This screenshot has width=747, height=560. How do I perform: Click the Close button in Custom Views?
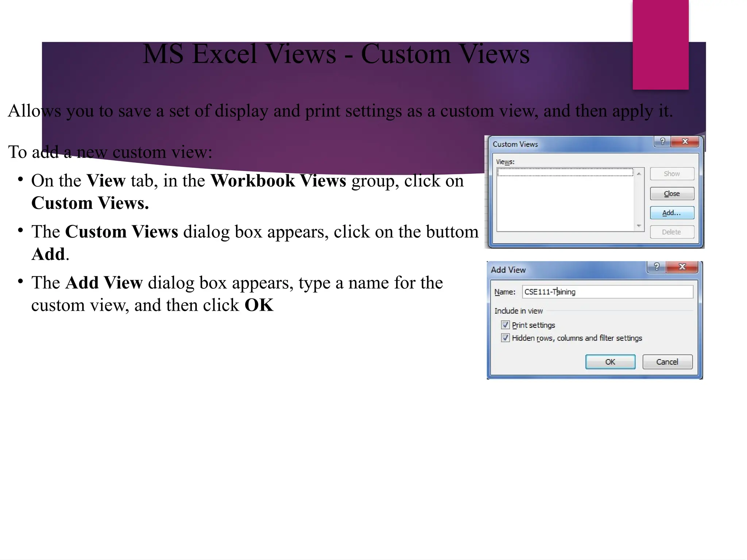[x=672, y=194]
